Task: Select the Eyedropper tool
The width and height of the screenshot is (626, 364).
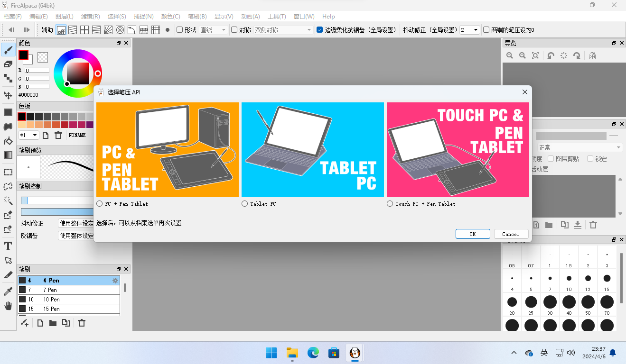Action: point(8,291)
